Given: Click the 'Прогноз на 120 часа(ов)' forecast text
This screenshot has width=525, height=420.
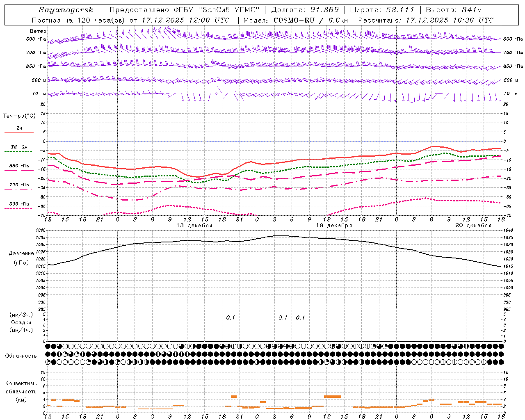Looking at the screenshot, I should tap(79, 20).
